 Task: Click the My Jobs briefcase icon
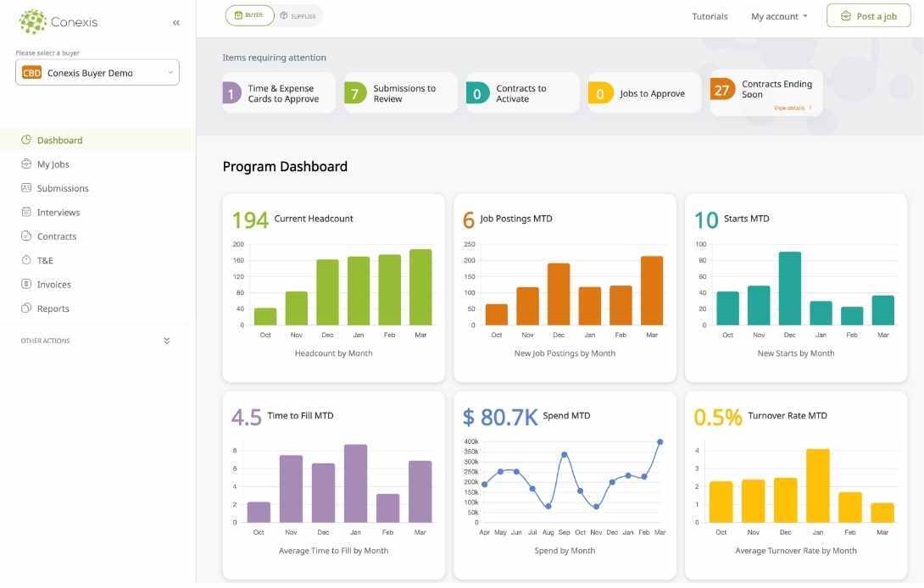coord(26,164)
